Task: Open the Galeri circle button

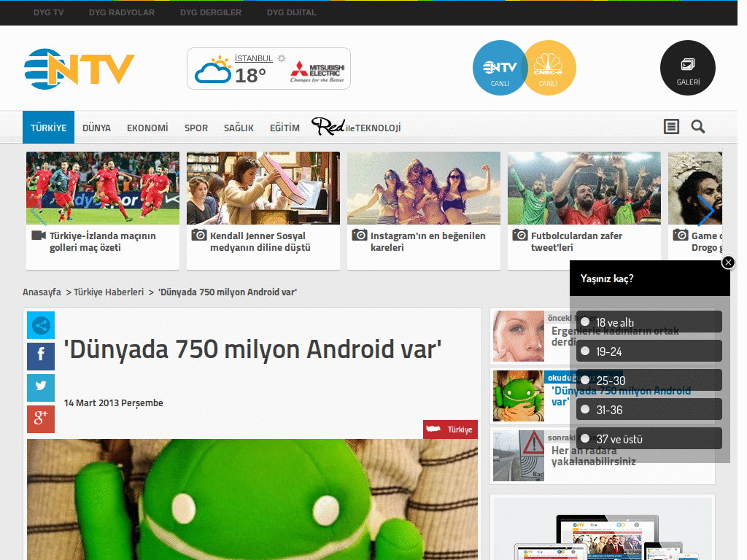Action: point(687,68)
